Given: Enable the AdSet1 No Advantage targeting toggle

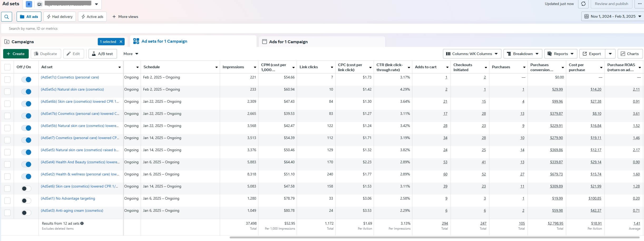Looking at the screenshot, I should [x=26, y=201].
